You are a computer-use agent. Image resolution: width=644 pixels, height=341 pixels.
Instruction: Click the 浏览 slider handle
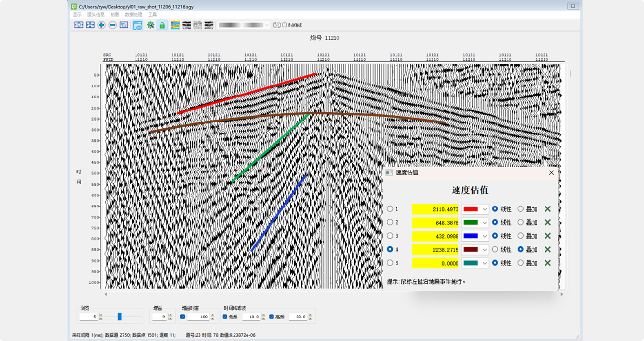click(120, 317)
